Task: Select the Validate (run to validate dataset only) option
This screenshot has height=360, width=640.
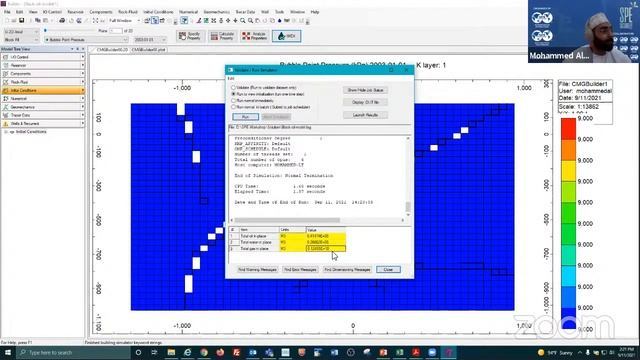Action: point(233,88)
